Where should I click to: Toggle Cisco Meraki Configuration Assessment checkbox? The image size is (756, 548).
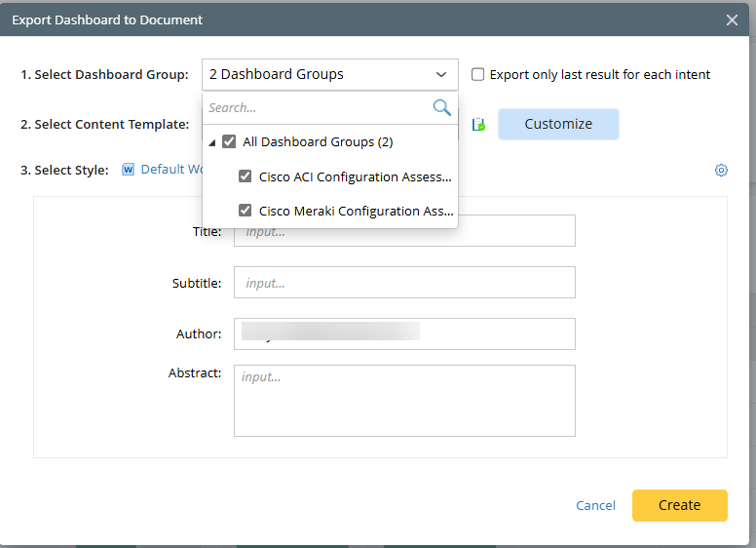[x=246, y=211]
